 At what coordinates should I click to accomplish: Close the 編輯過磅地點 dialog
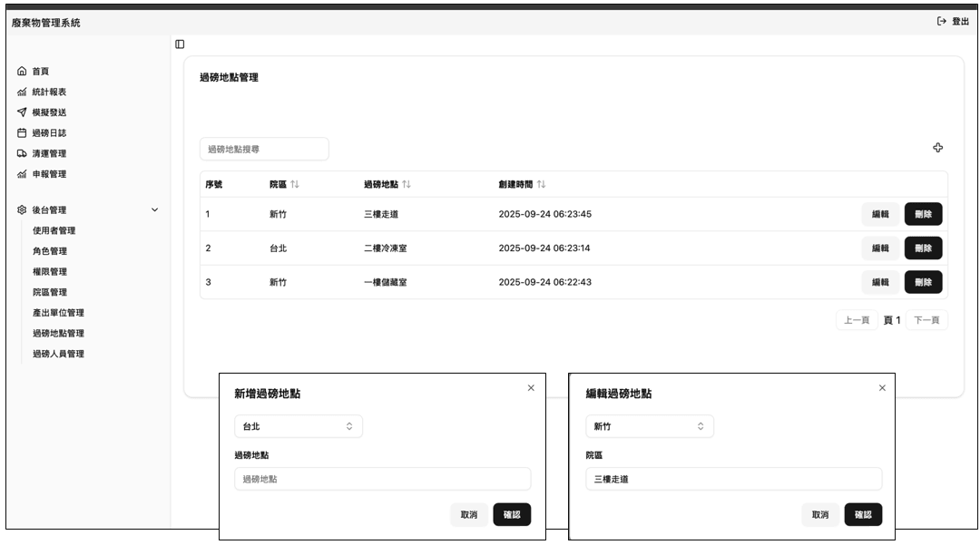tap(883, 388)
